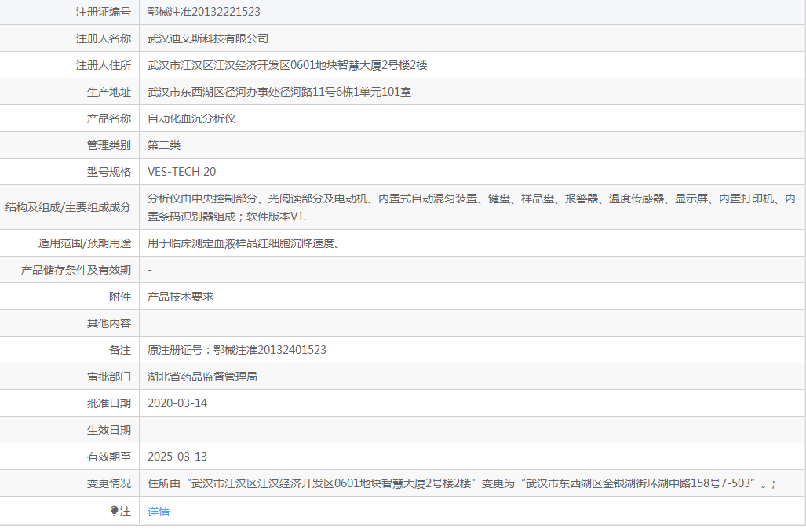806x532 pixels.
Task: Click the 变更情况 label
Action: 109,483
